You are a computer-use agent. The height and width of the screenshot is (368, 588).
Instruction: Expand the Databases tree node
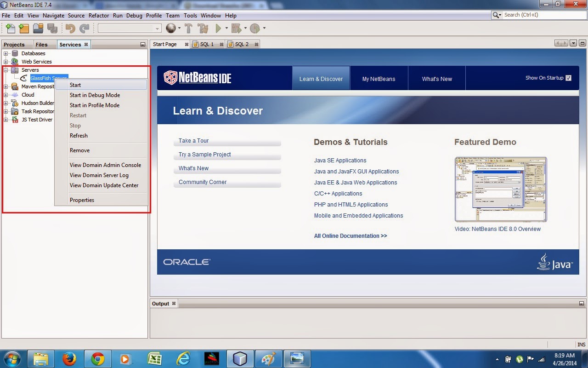6,53
